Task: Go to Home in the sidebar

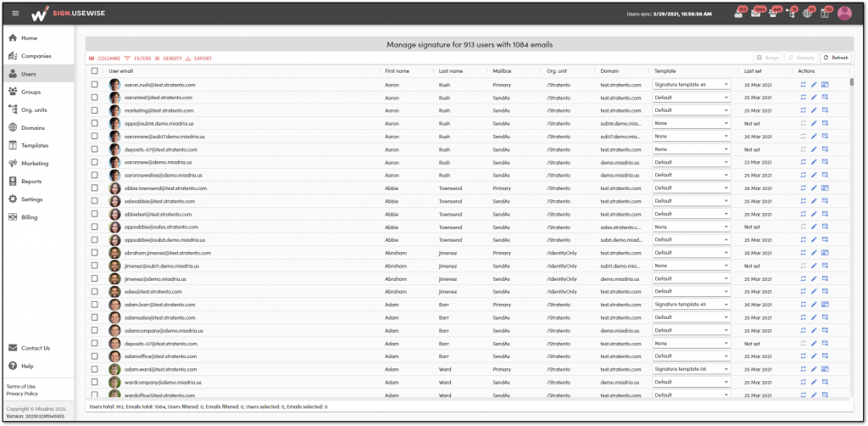Action: [38, 38]
